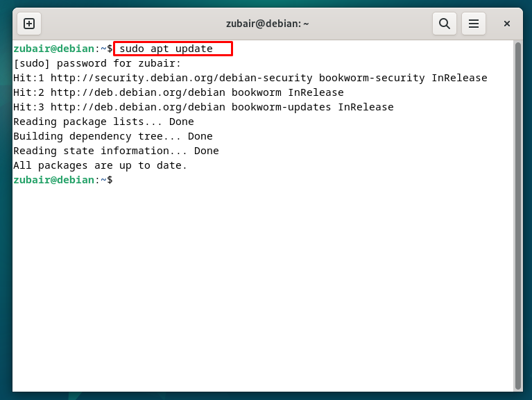532x400 pixels.
Task: Click 'Reading state information... Done' line
Action: [116, 151]
